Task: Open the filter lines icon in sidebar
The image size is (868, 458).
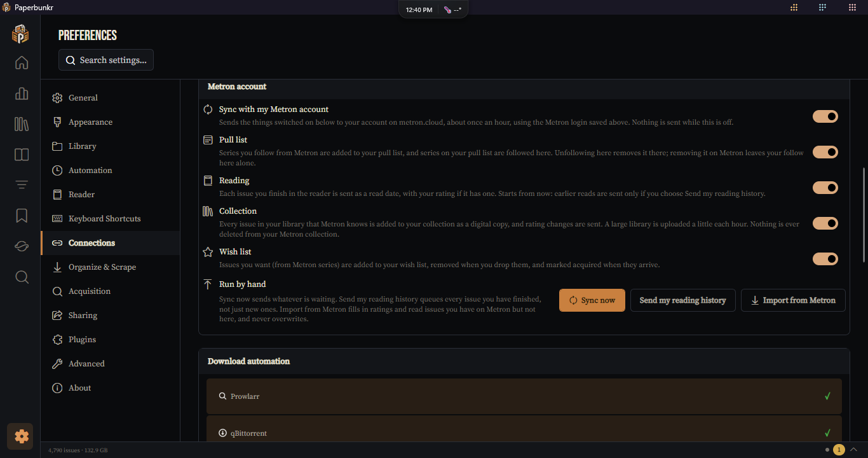Action: coord(22,185)
